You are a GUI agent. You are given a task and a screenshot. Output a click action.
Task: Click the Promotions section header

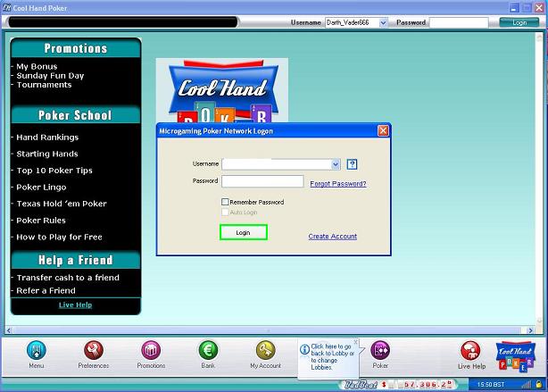pyautogui.click(x=76, y=48)
